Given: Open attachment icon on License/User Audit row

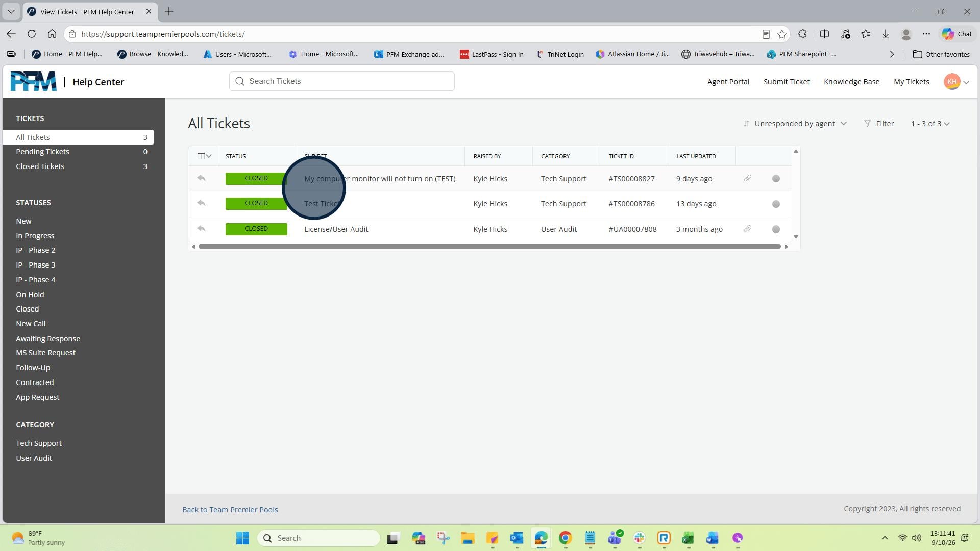Looking at the screenshot, I should coord(747,229).
